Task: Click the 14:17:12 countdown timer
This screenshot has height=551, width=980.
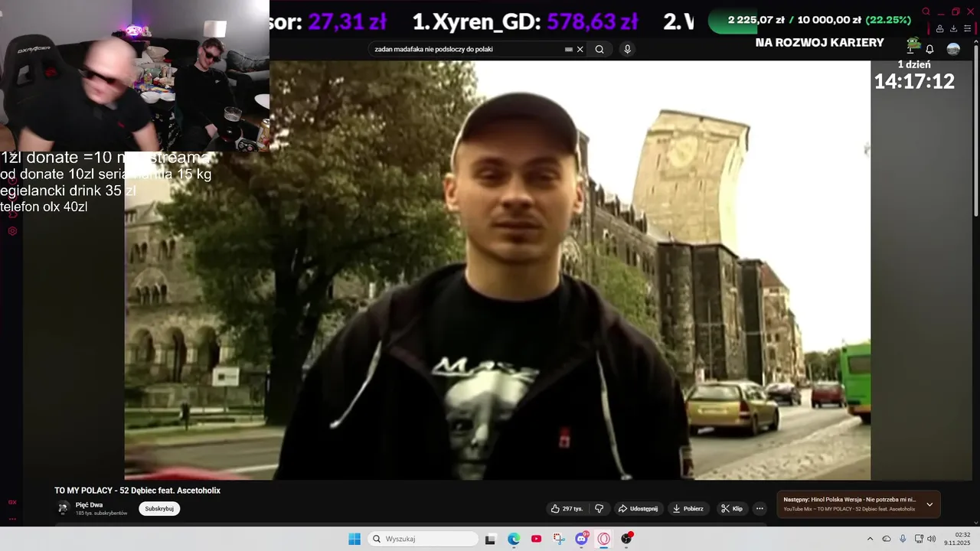Action: coord(914,82)
